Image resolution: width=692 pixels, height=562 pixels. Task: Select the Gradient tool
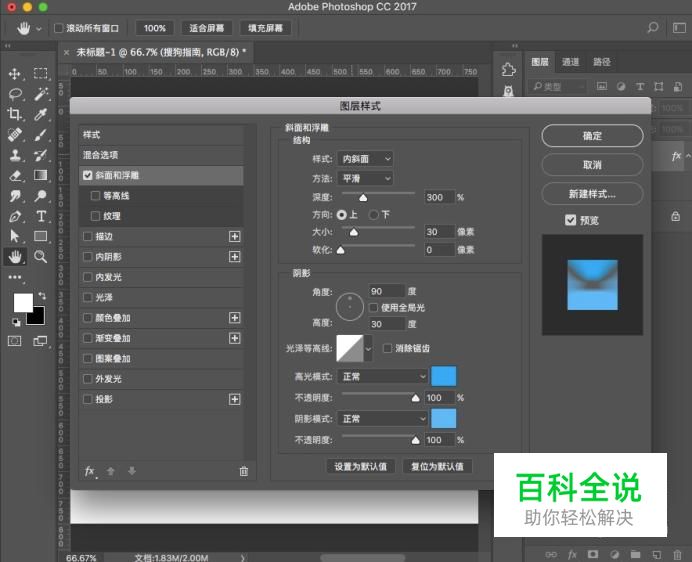tap(41, 175)
